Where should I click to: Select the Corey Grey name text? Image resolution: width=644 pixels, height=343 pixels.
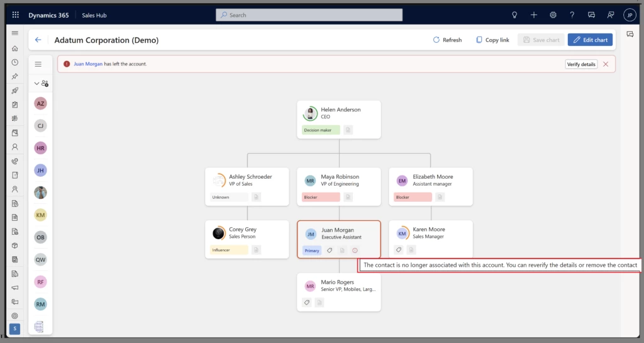[243, 229]
